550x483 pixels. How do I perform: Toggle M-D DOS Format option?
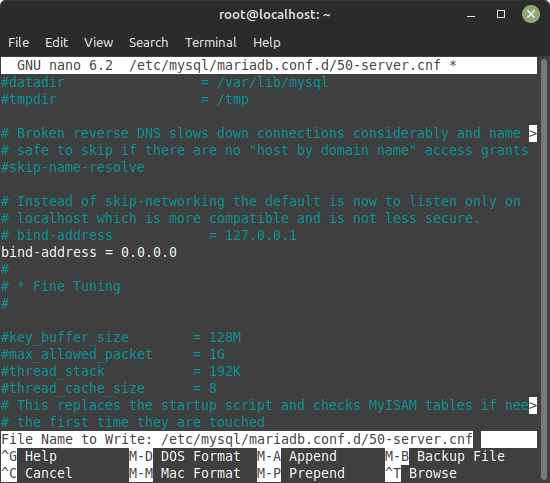point(185,456)
